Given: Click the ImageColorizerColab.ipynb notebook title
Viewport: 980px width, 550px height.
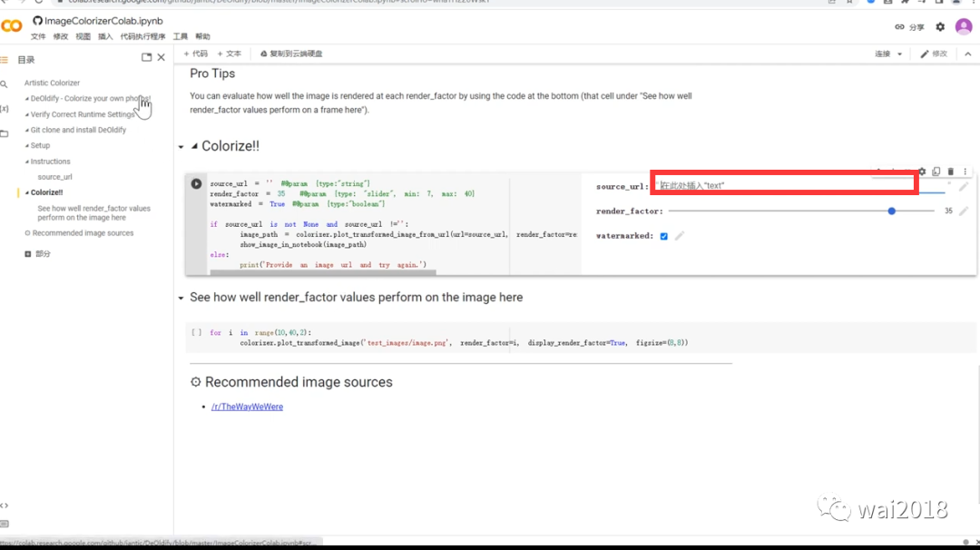Looking at the screenshot, I should 103,21.
